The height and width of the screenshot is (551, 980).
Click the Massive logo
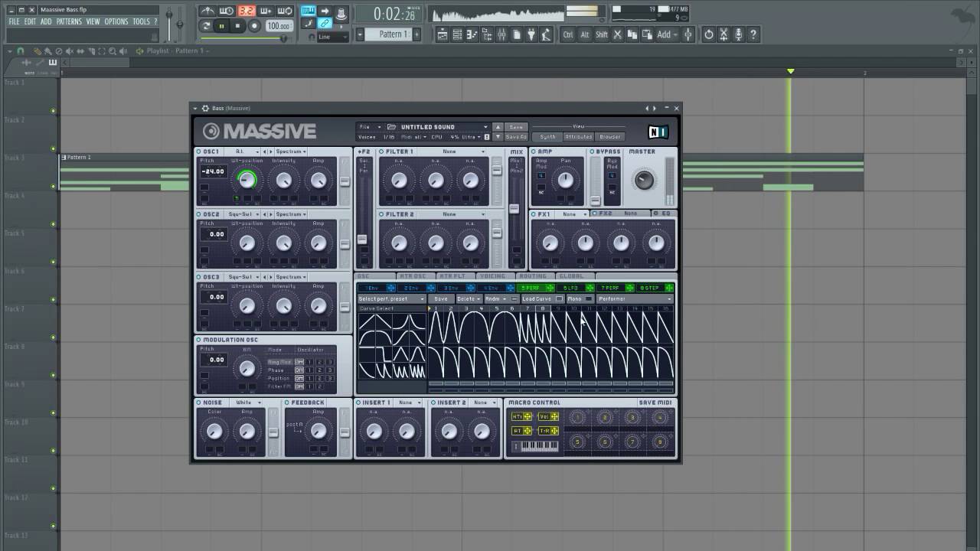point(260,131)
